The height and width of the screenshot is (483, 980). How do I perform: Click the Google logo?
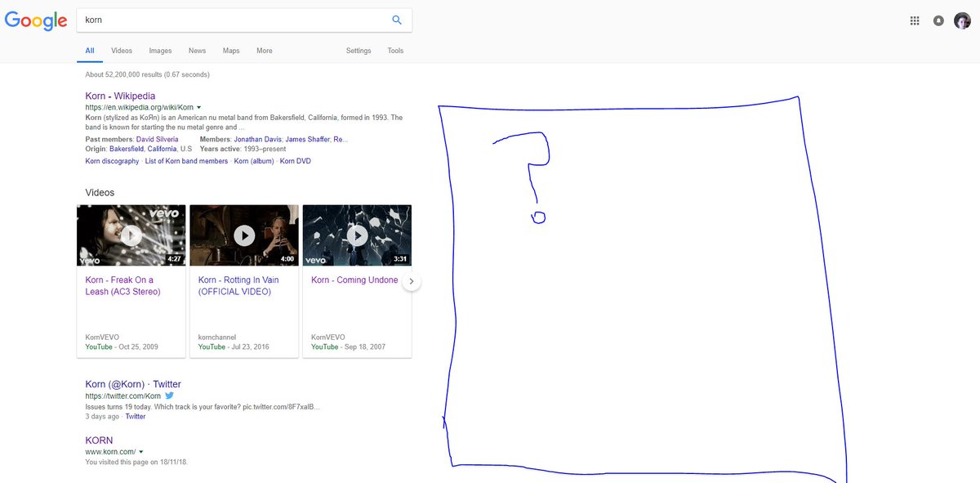36,20
